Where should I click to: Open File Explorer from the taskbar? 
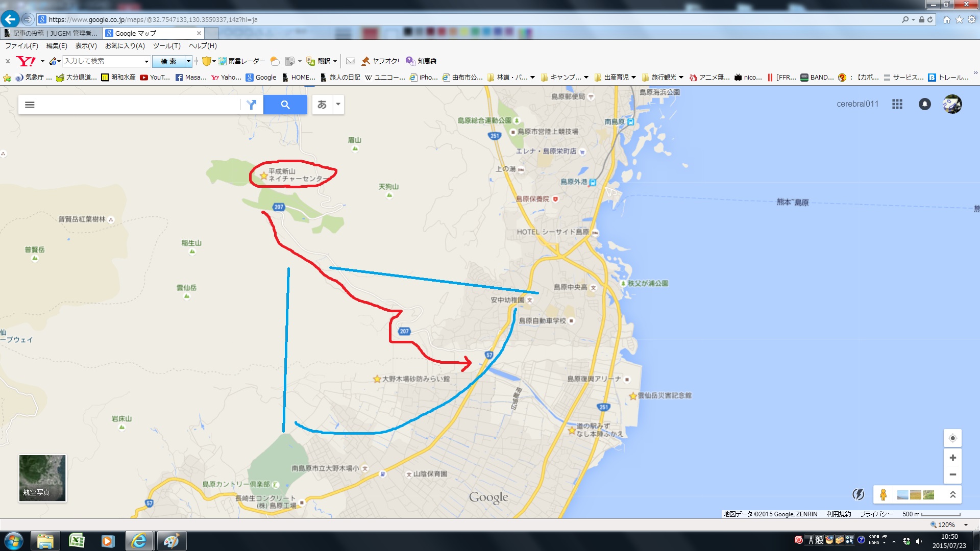click(x=45, y=541)
